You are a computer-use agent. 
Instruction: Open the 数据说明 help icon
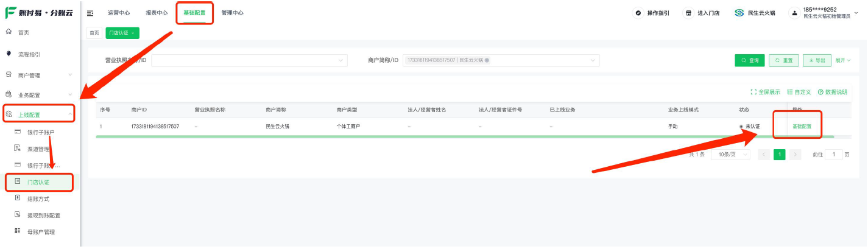[820, 92]
